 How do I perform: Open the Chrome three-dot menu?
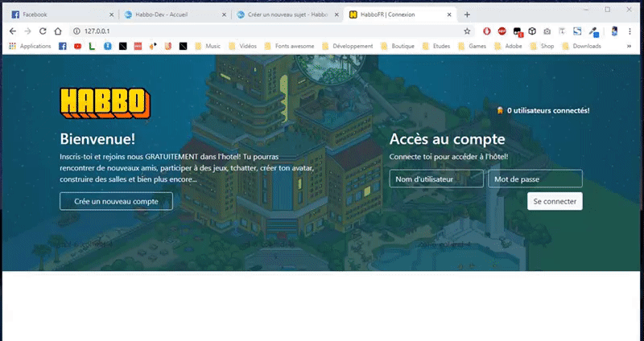630,31
